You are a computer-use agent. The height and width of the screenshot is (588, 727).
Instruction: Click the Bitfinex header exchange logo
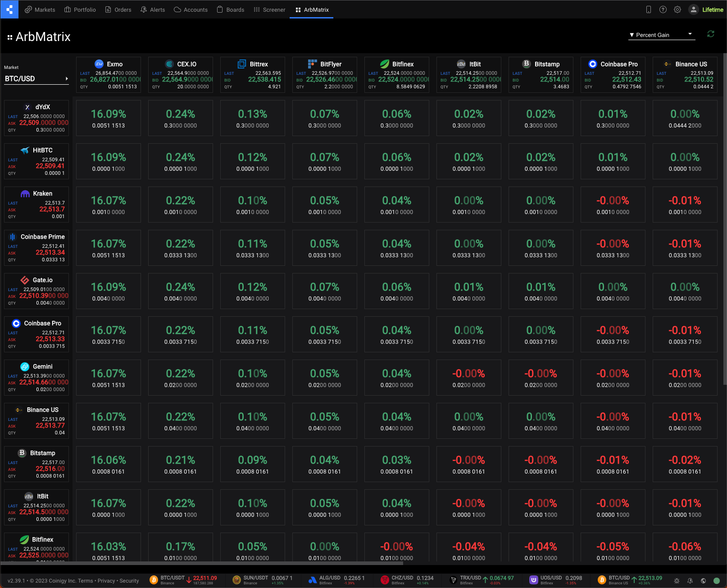pyautogui.click(x=385, y=64)
